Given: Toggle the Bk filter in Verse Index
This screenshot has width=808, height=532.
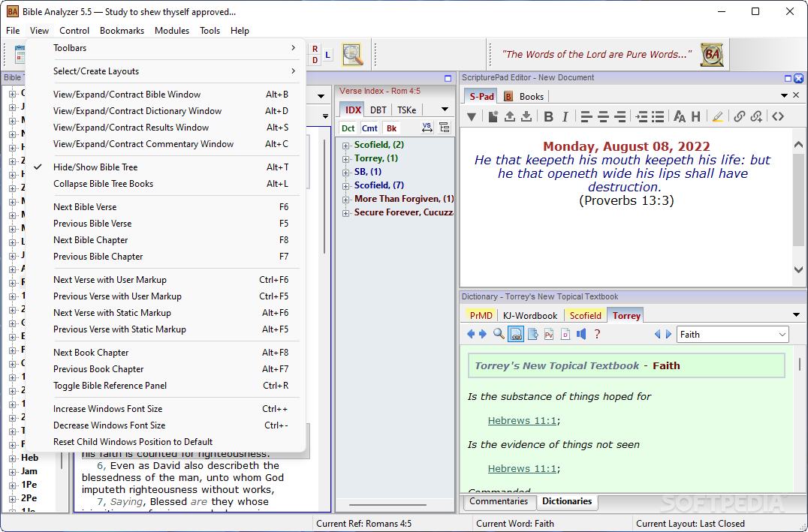Looking at the screenshot, I should tap(392, 128).
